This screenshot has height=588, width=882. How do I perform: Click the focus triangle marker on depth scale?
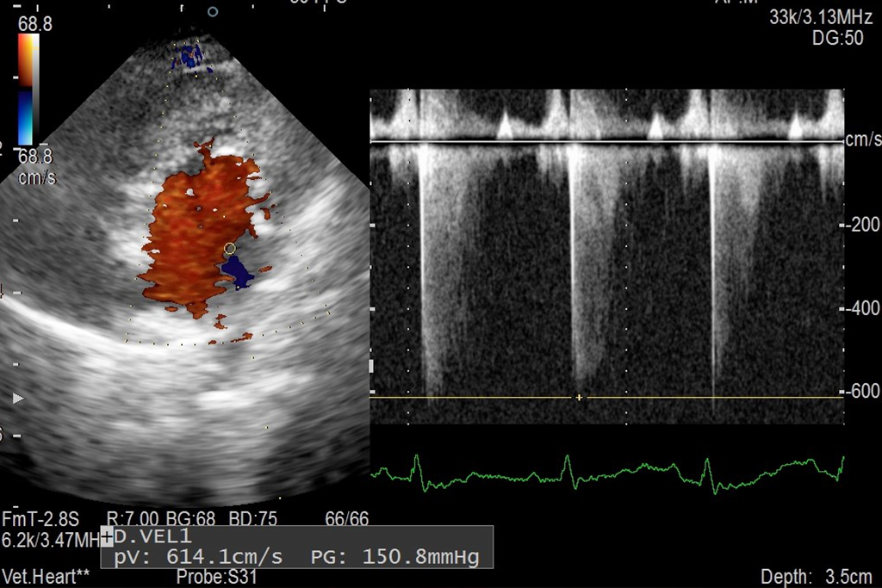[20, 399]
